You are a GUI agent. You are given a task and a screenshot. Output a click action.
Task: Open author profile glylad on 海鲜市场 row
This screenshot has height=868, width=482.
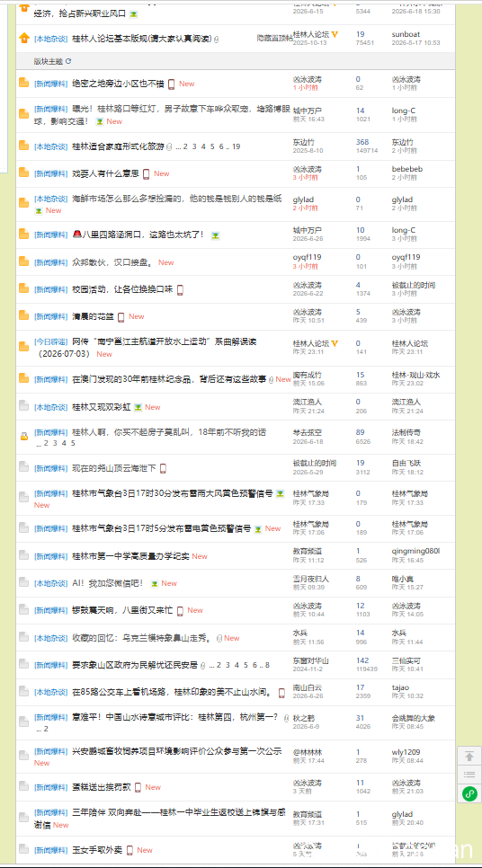click(303, 199)
